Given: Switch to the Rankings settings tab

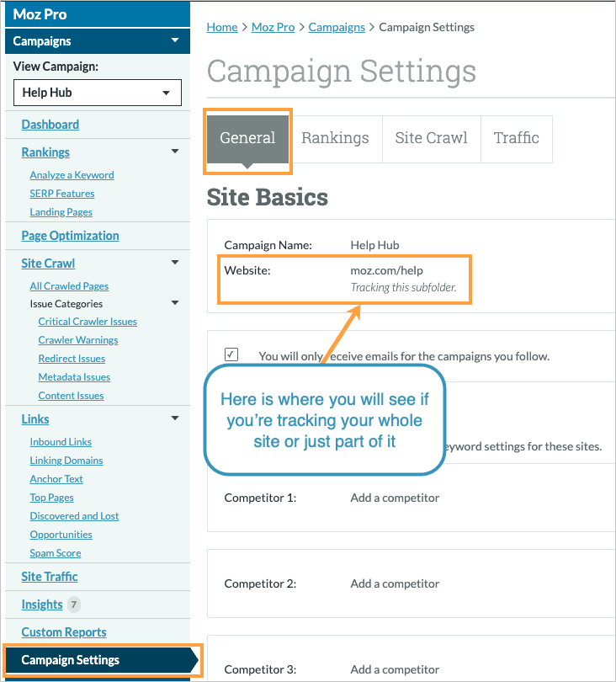Looking at the screenshot, I should pyautogui.click(x=335, y=138).
